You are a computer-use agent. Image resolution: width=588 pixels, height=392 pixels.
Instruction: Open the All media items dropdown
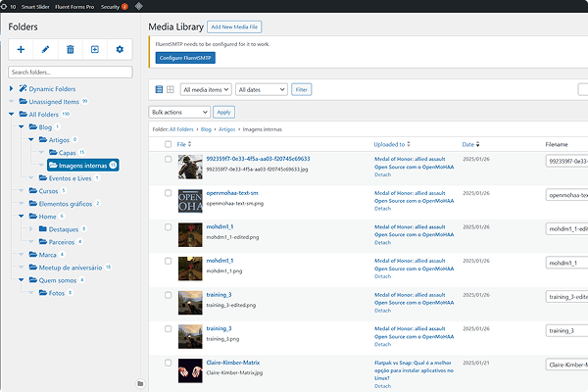coord(205,89)
